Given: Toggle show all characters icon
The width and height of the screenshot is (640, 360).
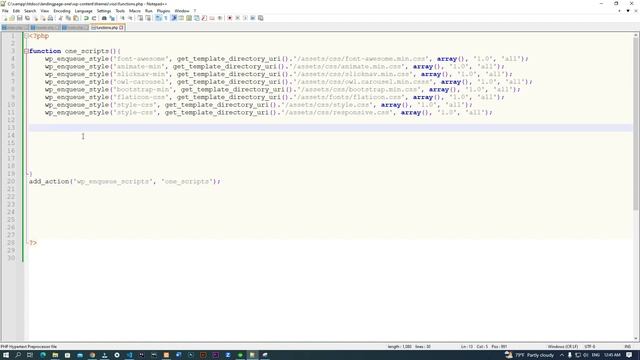Looking at the screenshot, I should [x=166, y=18].
